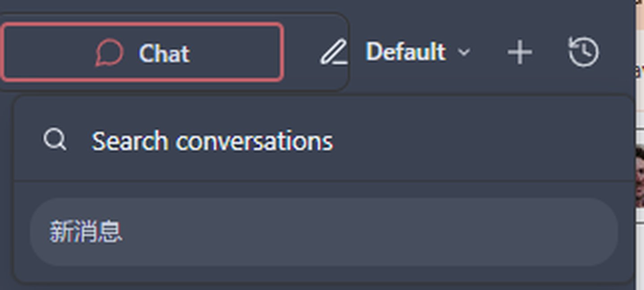
Task: Click the chat bubble icon
Action: tap(109, 53)
